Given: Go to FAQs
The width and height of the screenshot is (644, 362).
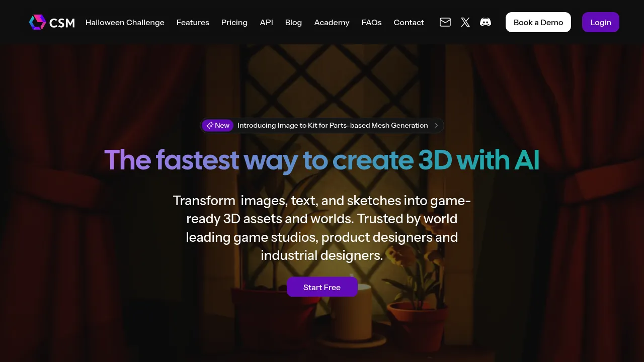Looking at the screenshot, I should (x=371, y=22).
